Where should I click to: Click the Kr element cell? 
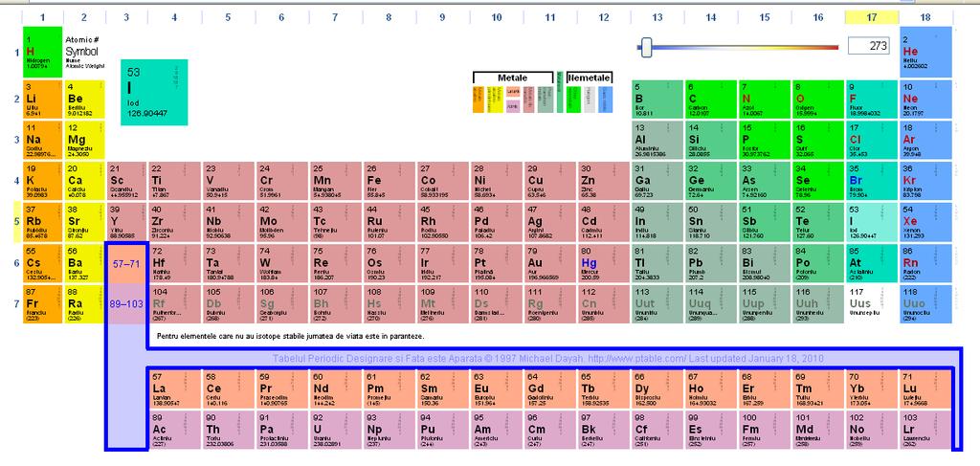coord(925,181)
